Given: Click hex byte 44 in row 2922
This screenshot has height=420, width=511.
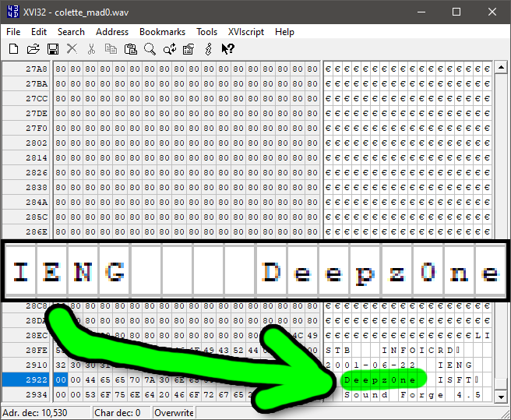Looking at the screenshot, I should pyautogui.click(x=90, y=380).
